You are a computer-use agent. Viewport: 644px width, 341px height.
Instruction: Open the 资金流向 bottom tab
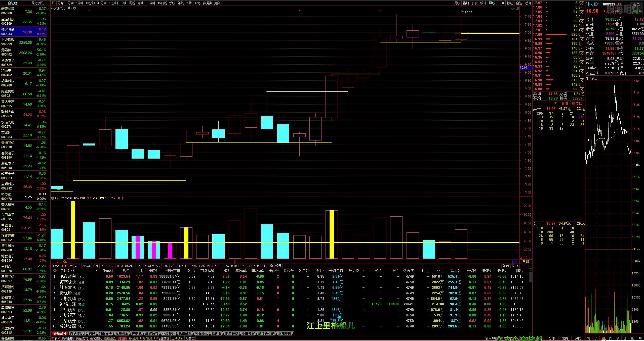pyautogui.click(x=82, y=338)
